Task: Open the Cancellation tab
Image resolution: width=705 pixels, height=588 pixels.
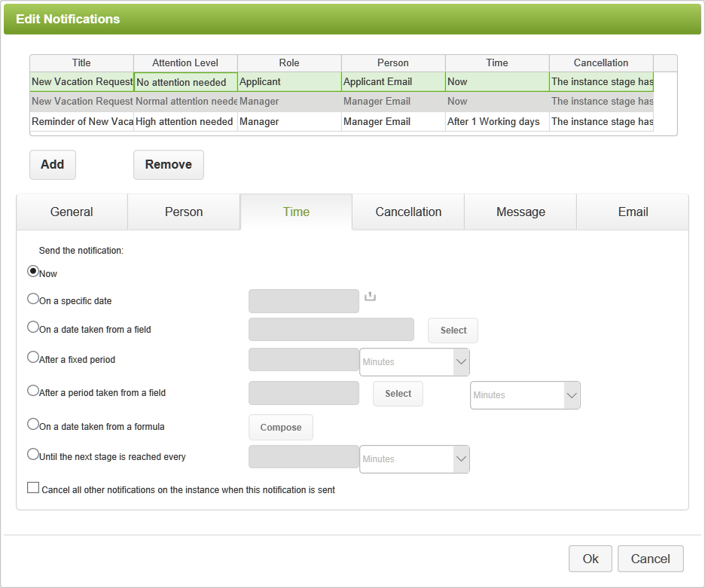Action: point(408,212)
